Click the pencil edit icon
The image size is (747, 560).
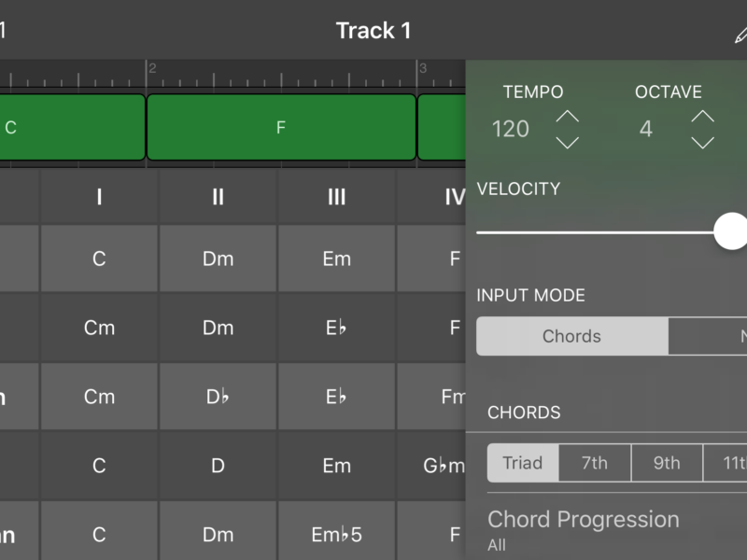pyautogui.click(x=740, y=34)
